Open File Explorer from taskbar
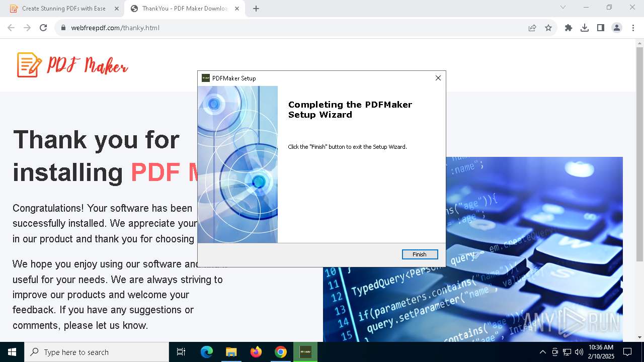This screenshot has width=644, height=362. coord(231,352)
